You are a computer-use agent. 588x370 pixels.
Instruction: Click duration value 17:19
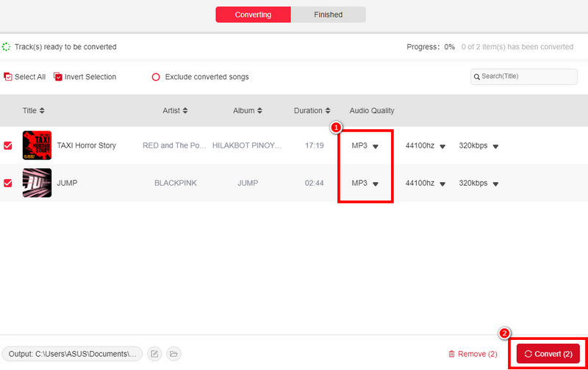pos(315,145)
